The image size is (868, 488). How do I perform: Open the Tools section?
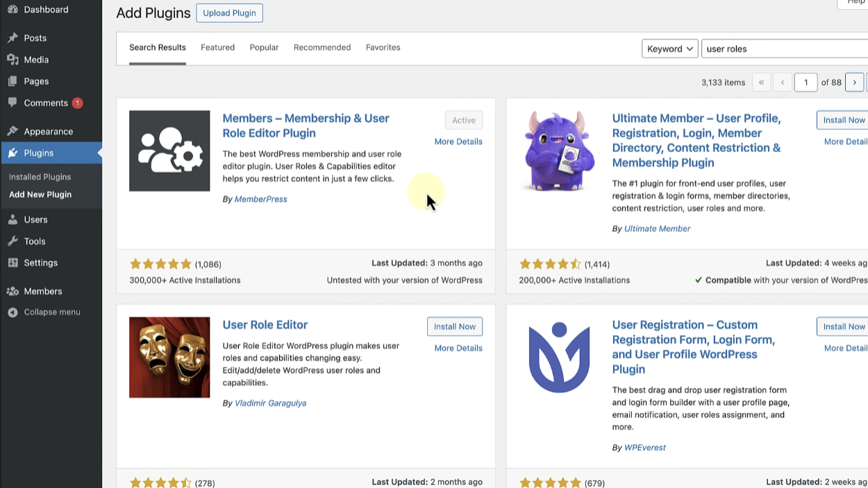coord(33,241)
